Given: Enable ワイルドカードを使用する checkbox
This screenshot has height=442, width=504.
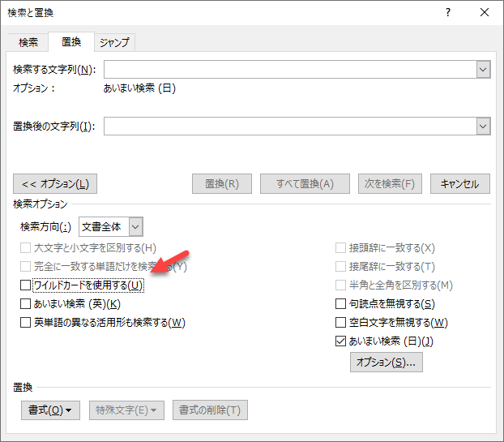Looking at the screenshot, I should click(x=26, y=285).
